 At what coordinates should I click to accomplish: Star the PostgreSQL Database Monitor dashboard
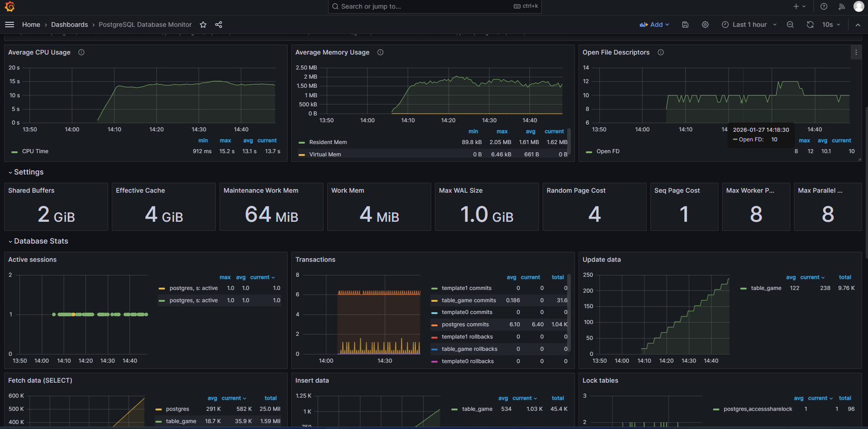click(203, 25)
